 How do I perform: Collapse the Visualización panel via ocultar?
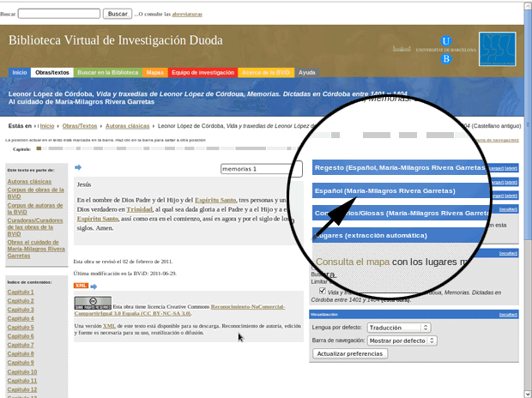[509, 315]
